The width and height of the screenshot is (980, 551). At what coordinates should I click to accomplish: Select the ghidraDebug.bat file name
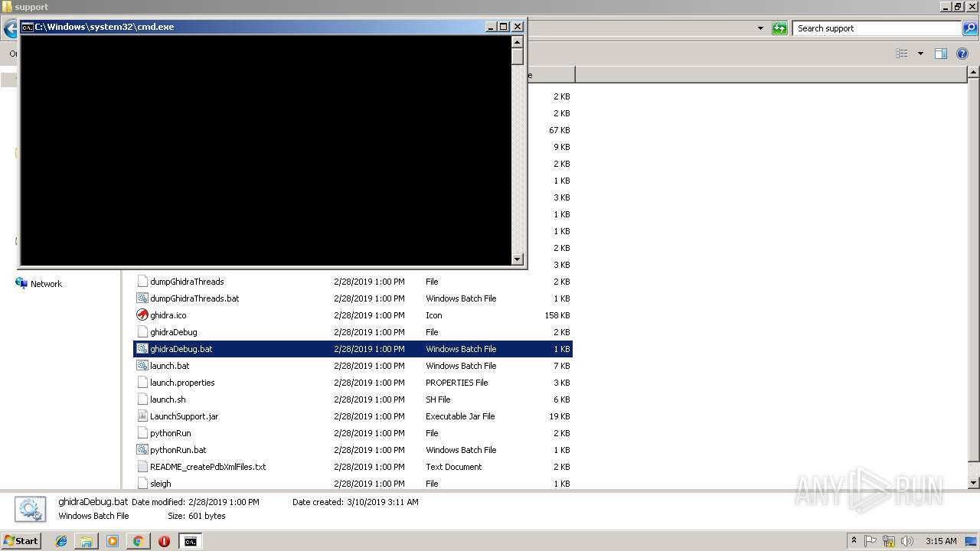coord(181,349)
